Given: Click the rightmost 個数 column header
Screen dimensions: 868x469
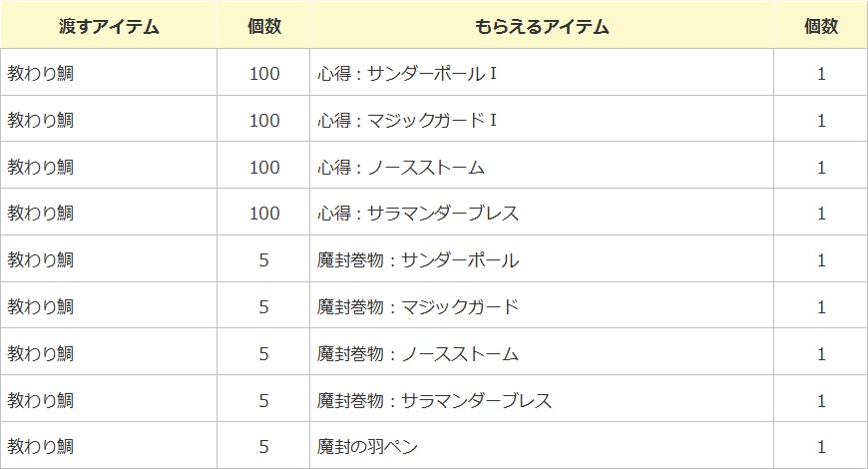Looking at the screenshot, I should coord(820,27).
